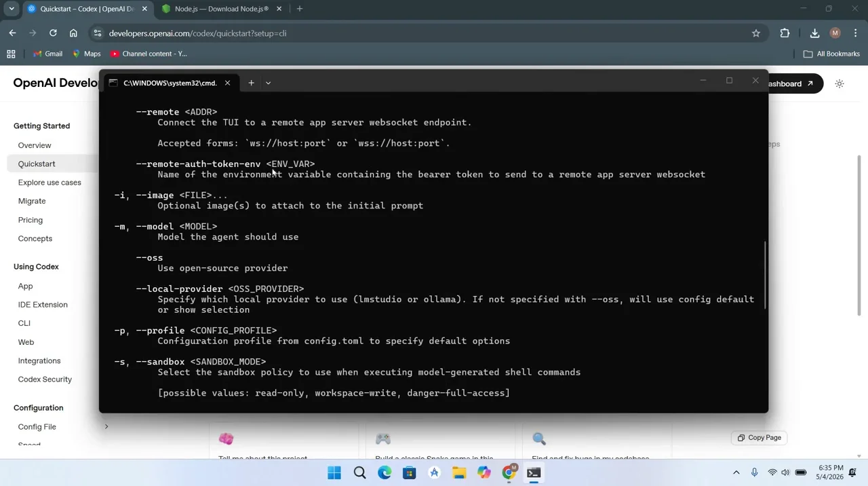Open Chrome home page icon
This screenshot has height=486, width=868.
tap(73, 33)
